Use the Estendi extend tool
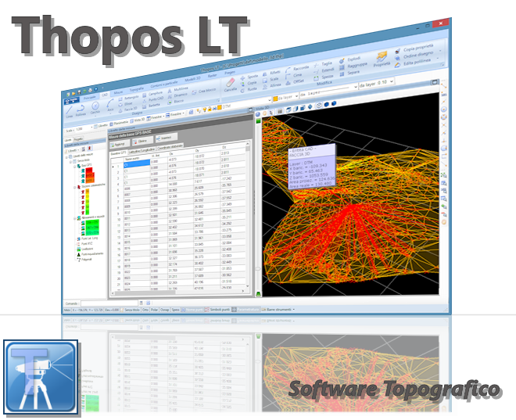Image resolution: width=516 pixels, height=420 pixels. click(324, 70)
